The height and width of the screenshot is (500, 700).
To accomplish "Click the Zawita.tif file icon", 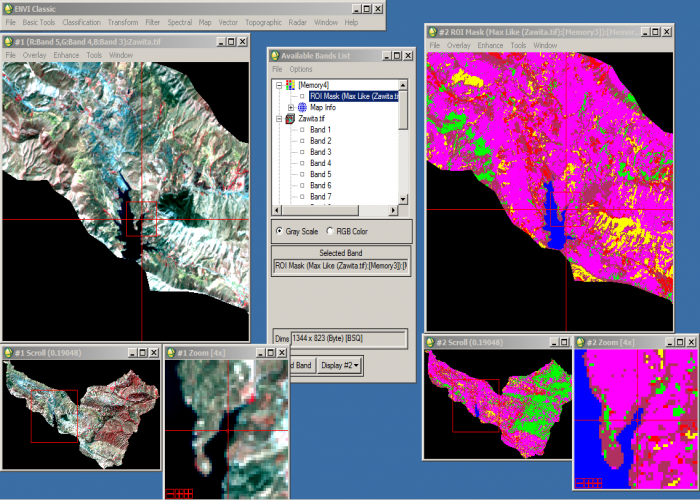I will (290, 119).
